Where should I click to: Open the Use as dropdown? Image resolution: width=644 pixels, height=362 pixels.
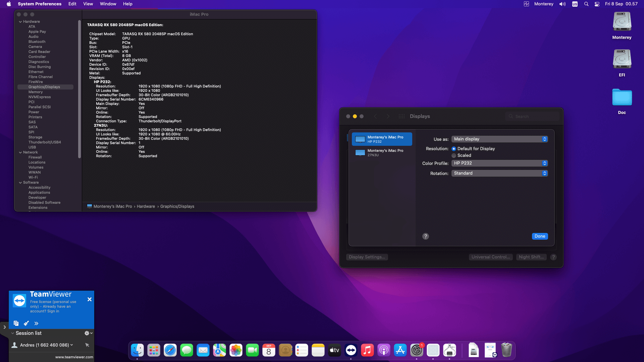coord(499,139)
